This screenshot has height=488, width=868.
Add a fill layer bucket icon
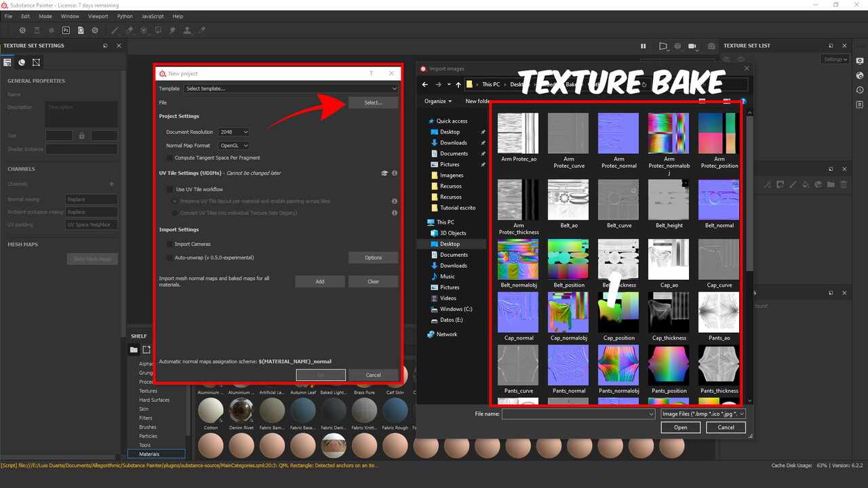806,184
